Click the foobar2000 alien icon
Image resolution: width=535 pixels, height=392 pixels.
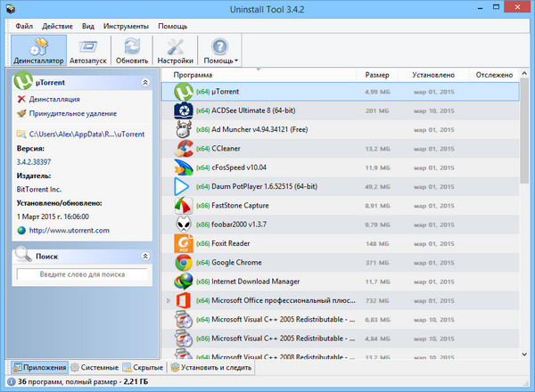pos(184,225)
